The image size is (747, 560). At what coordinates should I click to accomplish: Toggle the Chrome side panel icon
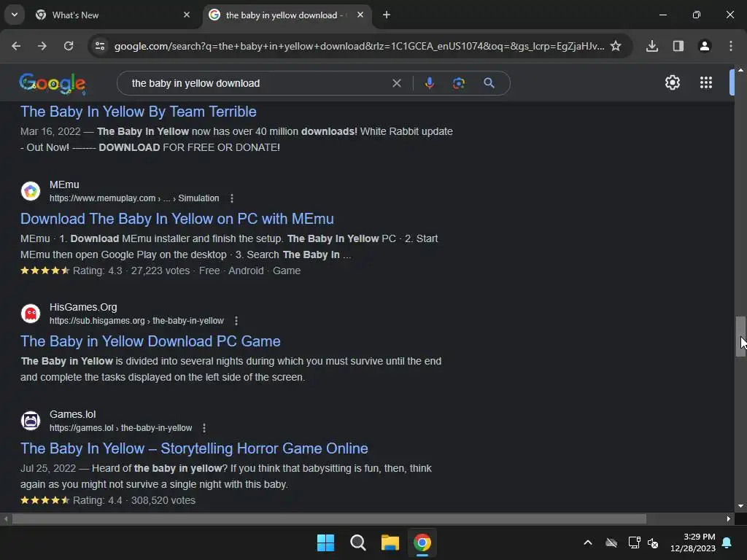678,46
